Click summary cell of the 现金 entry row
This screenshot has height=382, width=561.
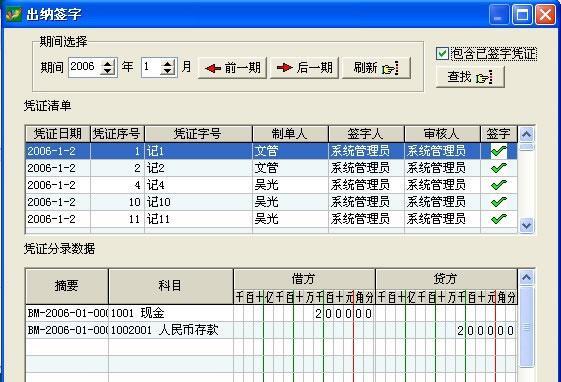coord(67,313)
